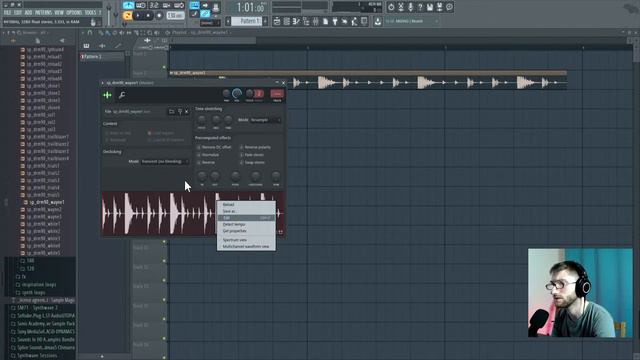Viewport: 640px width, 360px height.
Task: Enable Reverse polarity checkbox
Action: point(242,147)
